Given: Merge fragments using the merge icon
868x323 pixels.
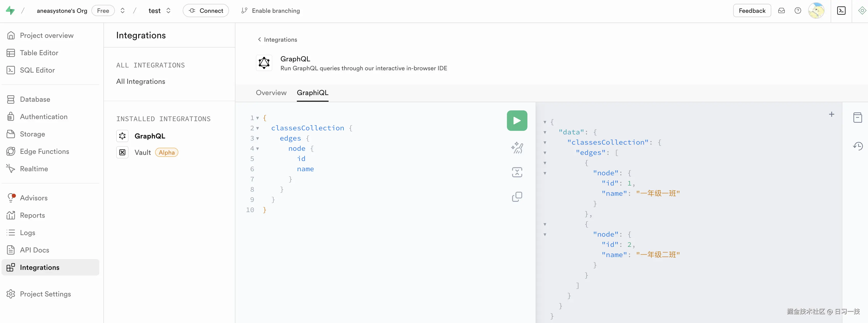Looking at the screenshot, I should pos(517,172).
